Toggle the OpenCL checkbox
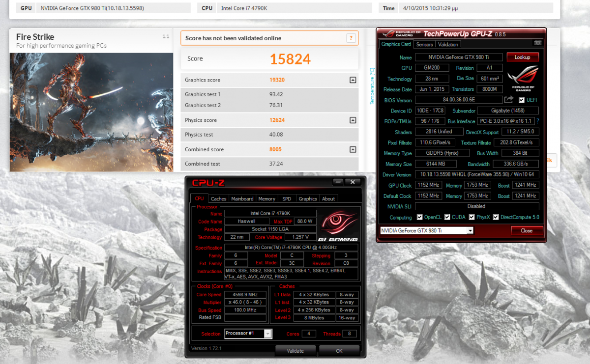Image resolution: width=590 pixels, height=364 pixels. [x=420, y=217]
